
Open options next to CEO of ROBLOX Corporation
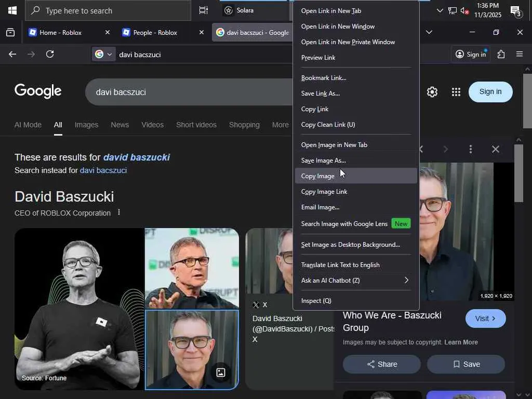coord(119,212)
